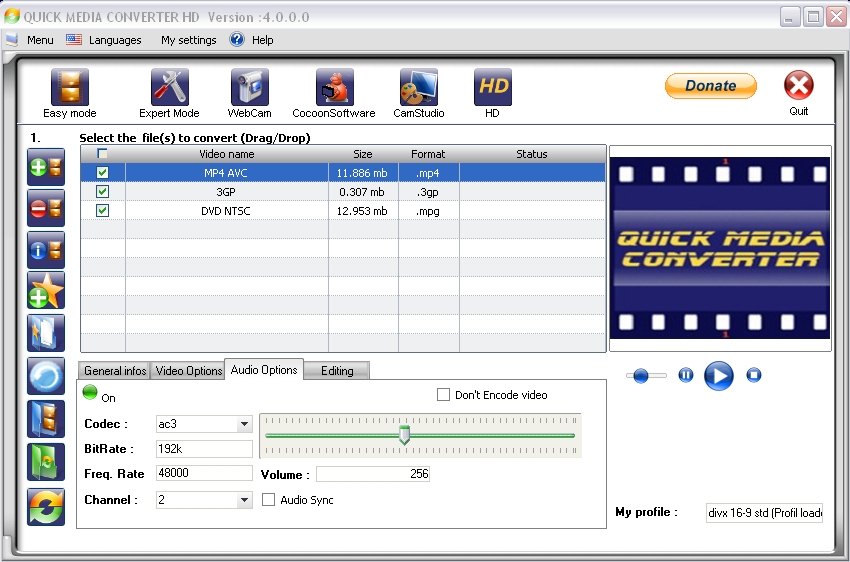Remove files with red minus icon
This screenshot has height=562, width=850.
tap(46, 208)
